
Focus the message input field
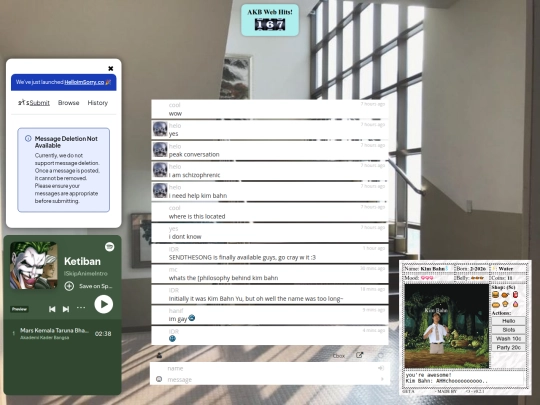pos(270,380)
